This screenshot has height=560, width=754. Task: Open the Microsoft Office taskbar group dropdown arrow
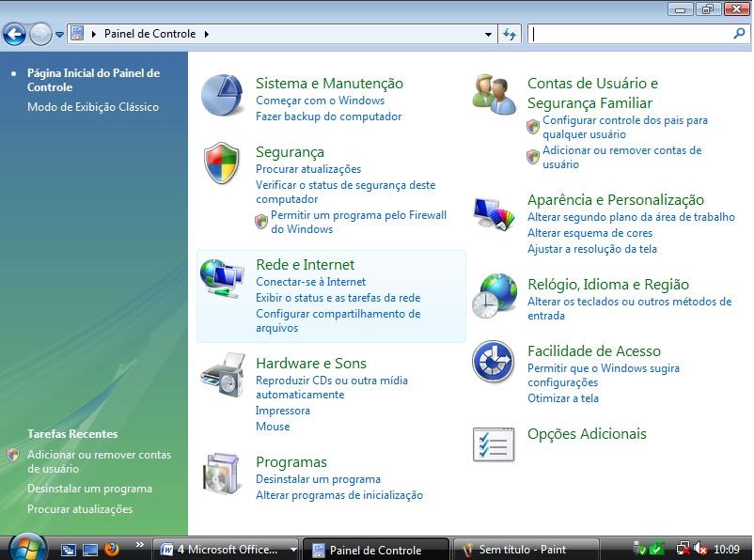click(x=293, y=550)
